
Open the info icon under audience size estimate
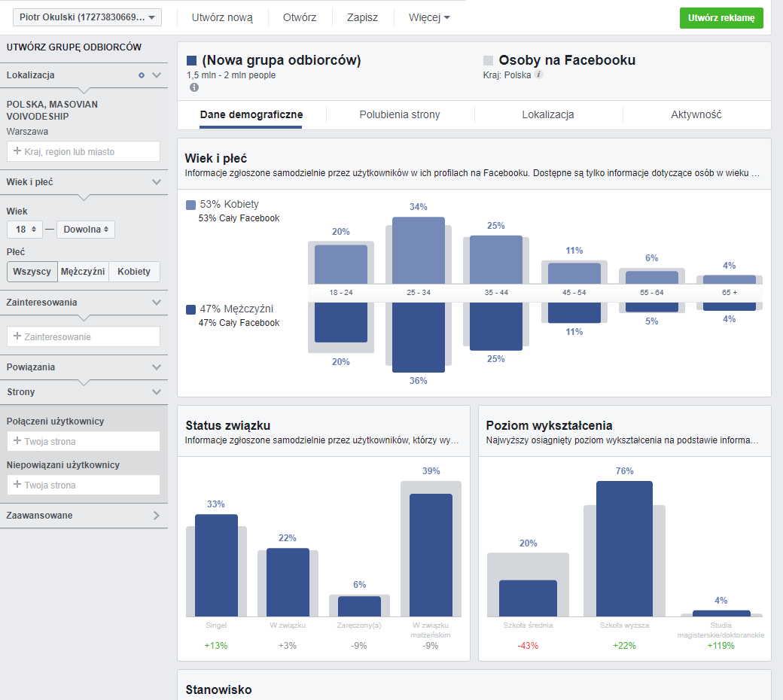[193, 87]
